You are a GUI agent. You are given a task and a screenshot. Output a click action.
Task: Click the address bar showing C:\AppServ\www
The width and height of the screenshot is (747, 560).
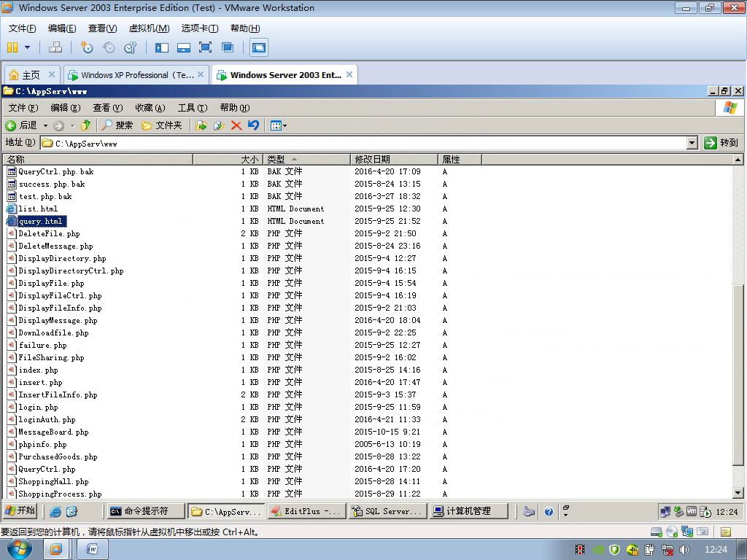pos(363,143)
